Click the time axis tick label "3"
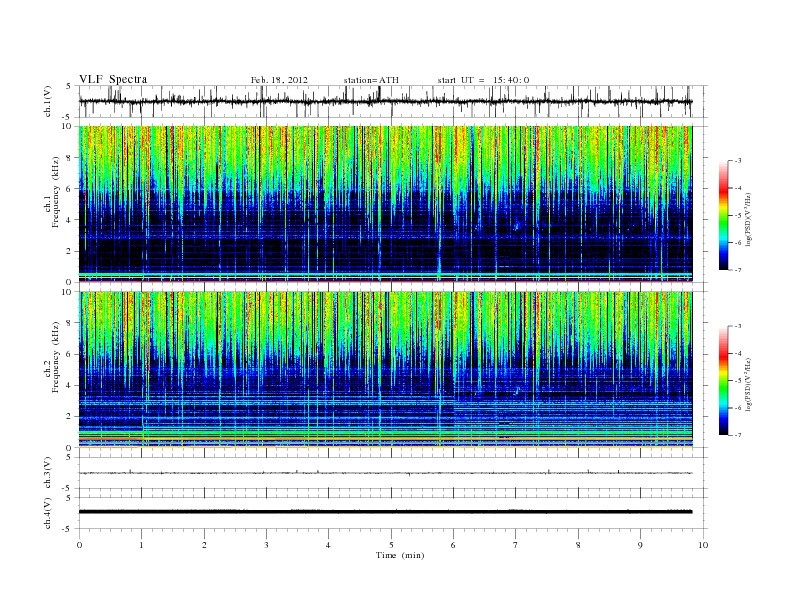The width and height of the screenshot is (792, 612). pyautogui.click(x=266, y=545)
